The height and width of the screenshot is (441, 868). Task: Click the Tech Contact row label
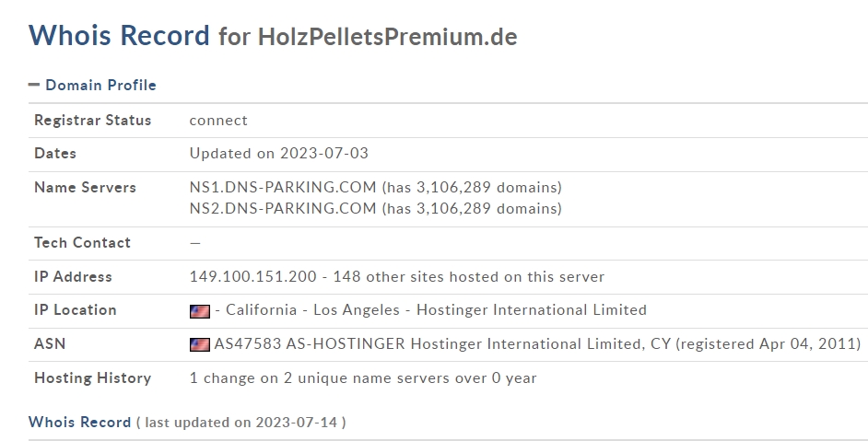pos(83,242)
